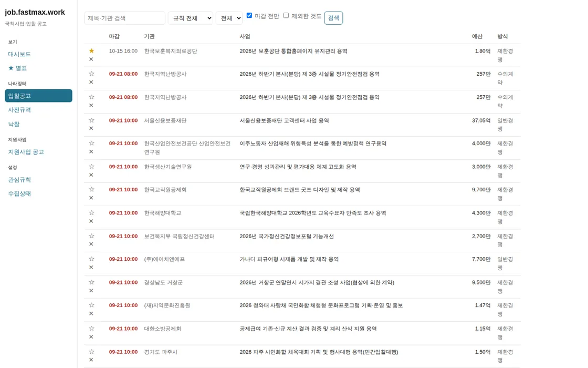Screen dimensions: 588x368
Task: Click the 37.05억 budget value
Action: (481, 120)
